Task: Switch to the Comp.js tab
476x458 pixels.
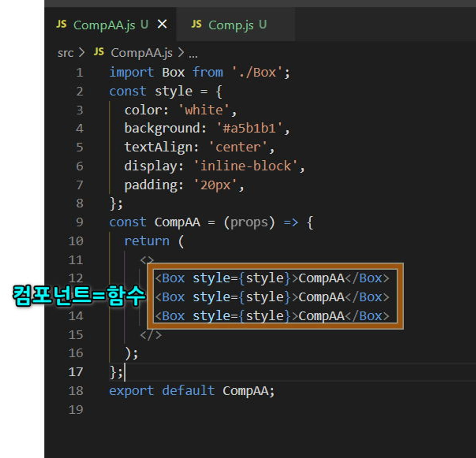Action: click(231, 25)
